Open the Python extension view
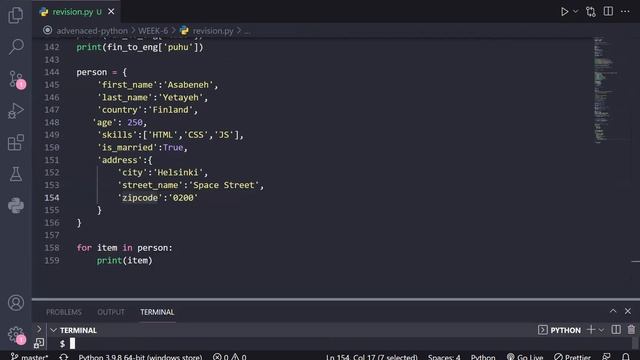This screenshot has height=360, width=640. tap(16, 205)
